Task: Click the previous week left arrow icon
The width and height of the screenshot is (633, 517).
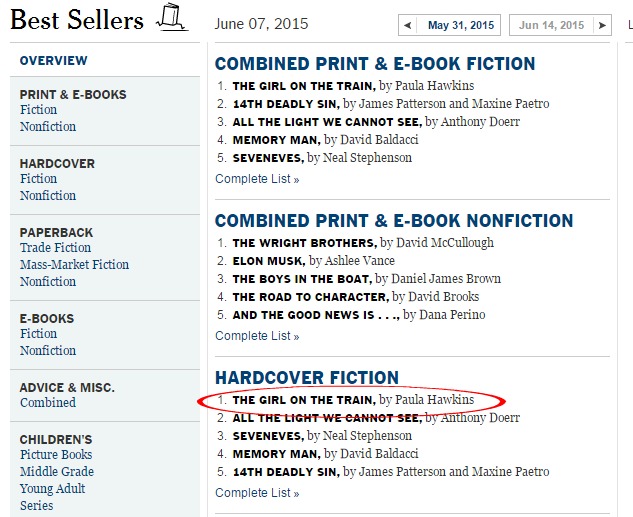Action: 408,25
